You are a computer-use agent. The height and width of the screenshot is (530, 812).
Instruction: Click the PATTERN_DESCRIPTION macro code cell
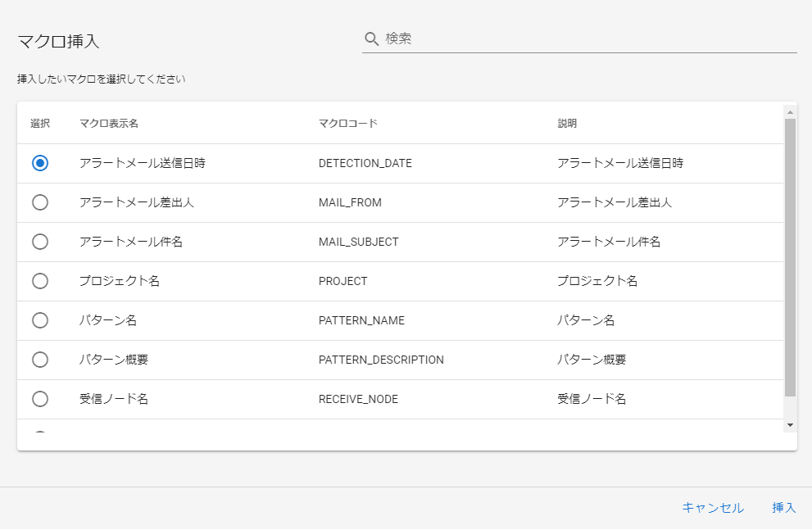pyautogui.click(x=381, y=360)
